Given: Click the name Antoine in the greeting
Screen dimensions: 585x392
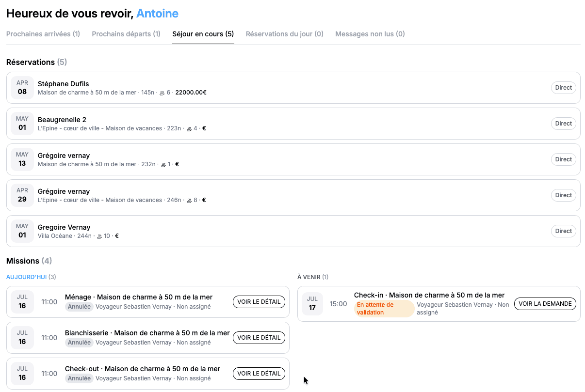Looking at the screenshot, I should click(x=157, y=14).
